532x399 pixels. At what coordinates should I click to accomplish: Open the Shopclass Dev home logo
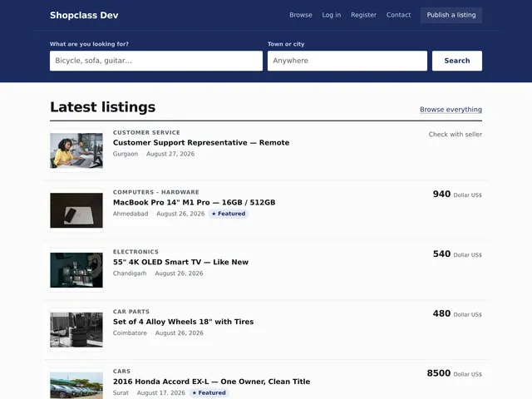coord(84,15)
